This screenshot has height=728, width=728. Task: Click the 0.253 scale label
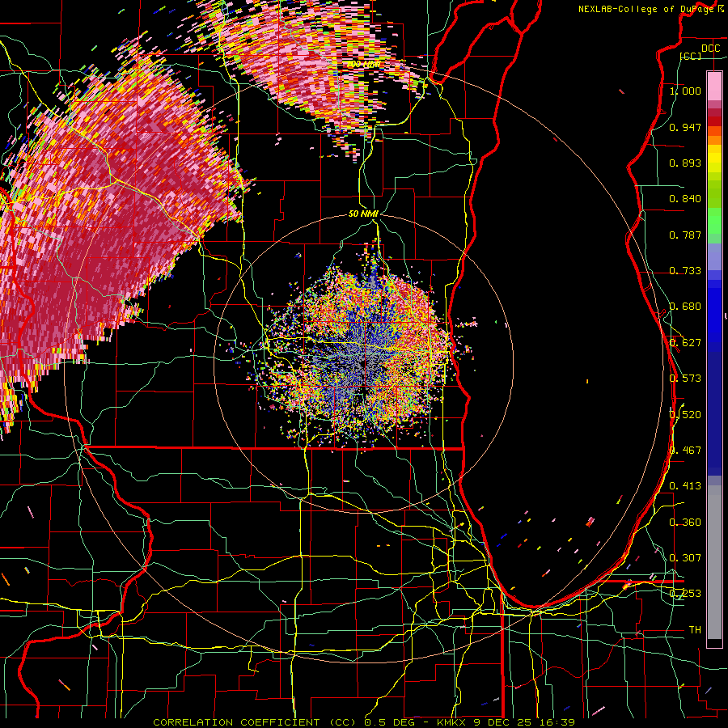coord(685,594)
